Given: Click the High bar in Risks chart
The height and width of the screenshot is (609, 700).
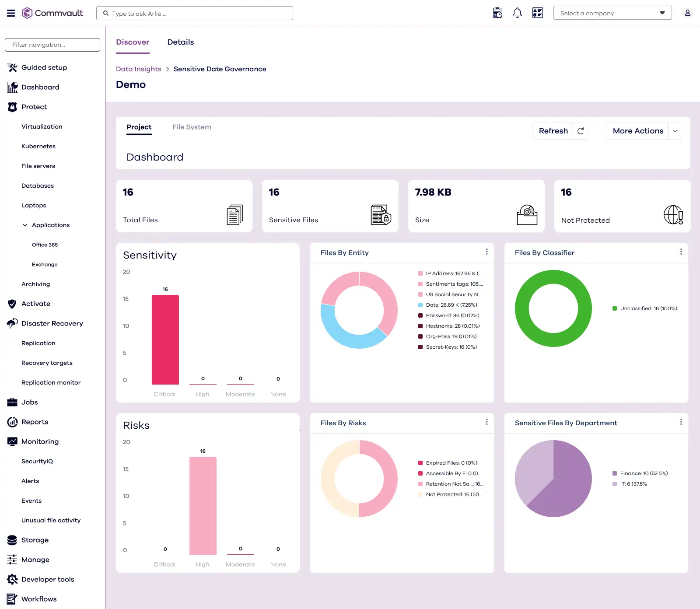Looking at the screenshot, I should 203,506.
